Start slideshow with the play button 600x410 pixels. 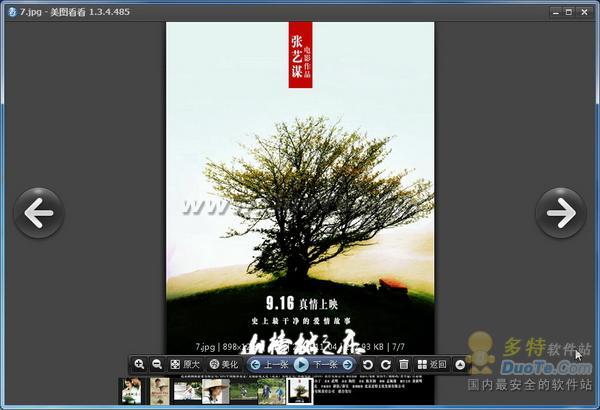[x=301, y=364]
